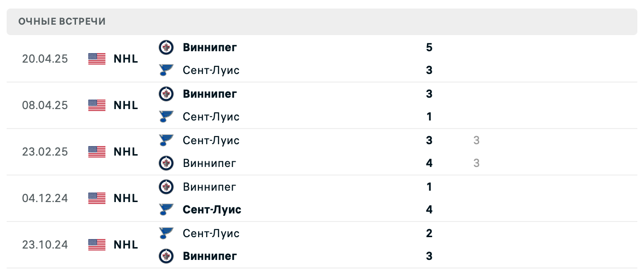Open the Виннипег team link for 20.04.25
Screen dimensions: 644x277
coord(209,47)
